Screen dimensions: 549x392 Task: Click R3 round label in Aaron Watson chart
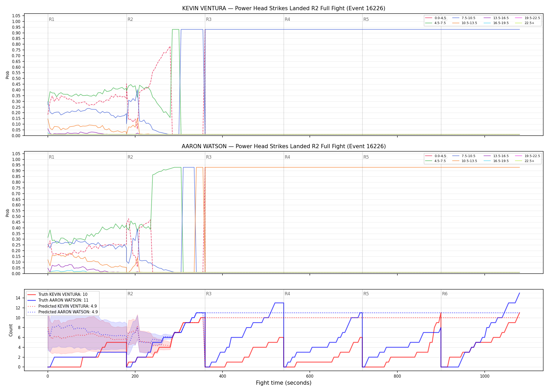coord(209,157)
